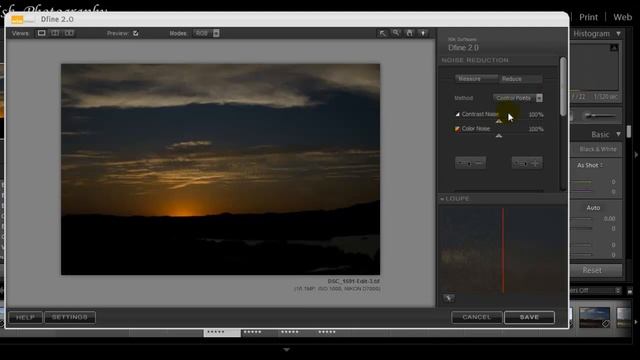Collapse Lightroom Histogram panel
The image size is (640, 360).
click(x=619, y=33)
